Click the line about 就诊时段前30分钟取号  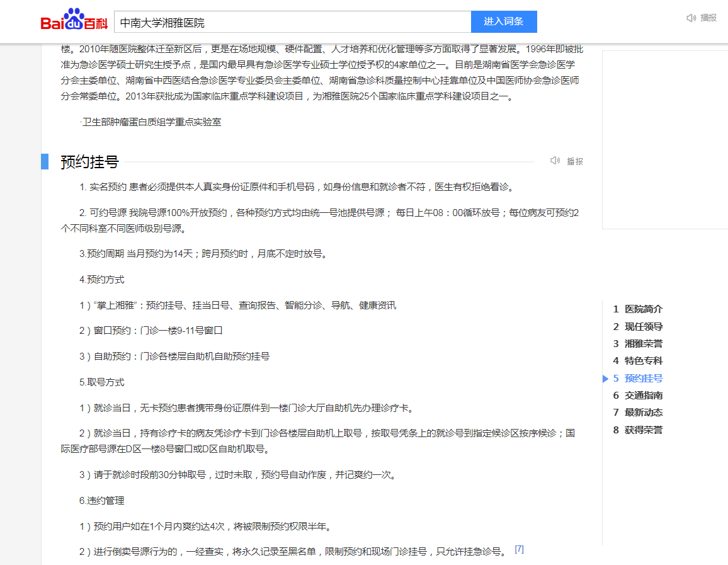point(237,475)
